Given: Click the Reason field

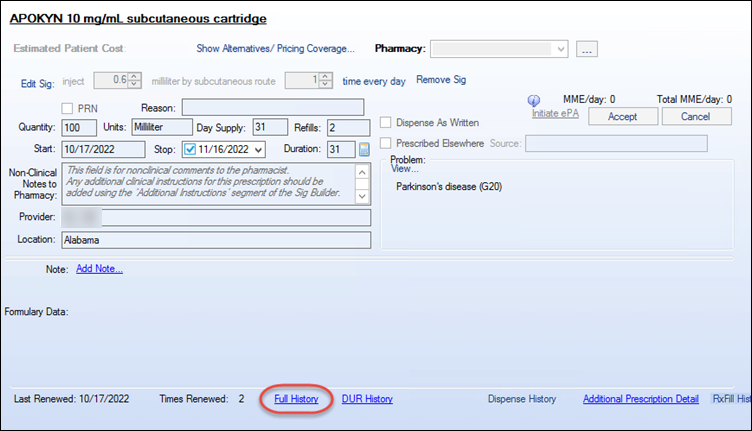Looking at the screenshot, I should coord(273,107).
